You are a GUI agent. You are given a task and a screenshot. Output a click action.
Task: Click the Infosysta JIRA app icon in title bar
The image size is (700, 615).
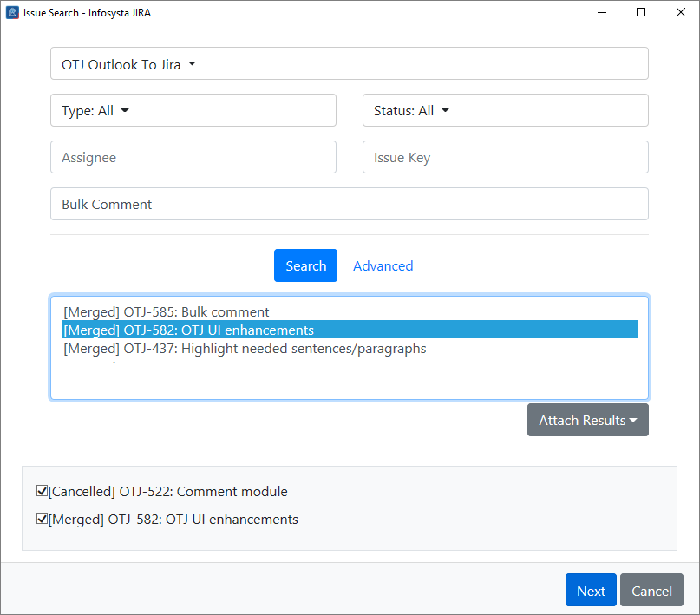coord(12,13)
